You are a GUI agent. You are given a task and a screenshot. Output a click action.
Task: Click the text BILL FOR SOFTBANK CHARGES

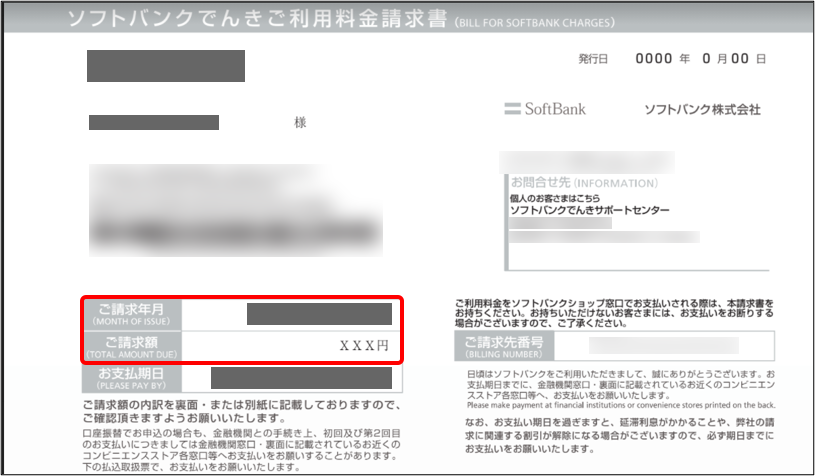(x=535, y=23)
